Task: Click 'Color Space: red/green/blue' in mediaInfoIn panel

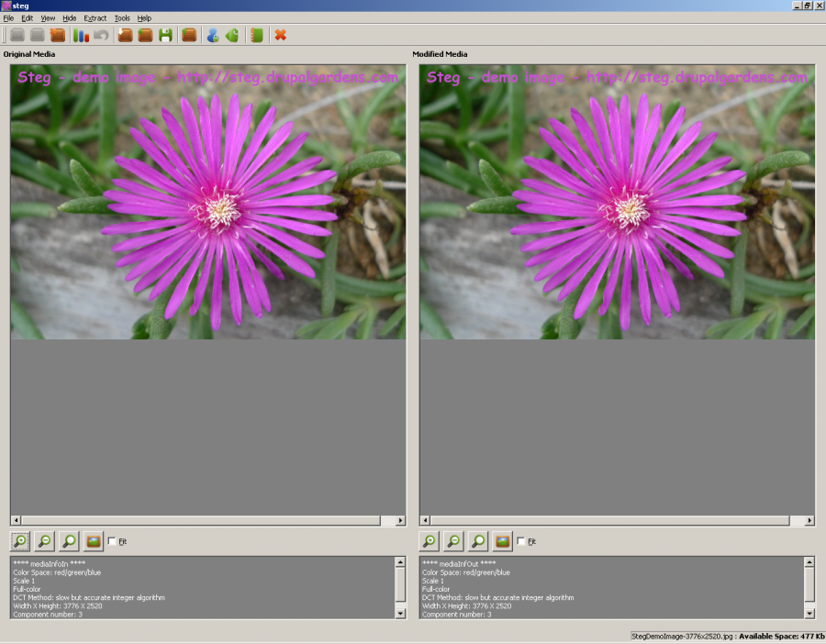Action: tap(57, 572)
